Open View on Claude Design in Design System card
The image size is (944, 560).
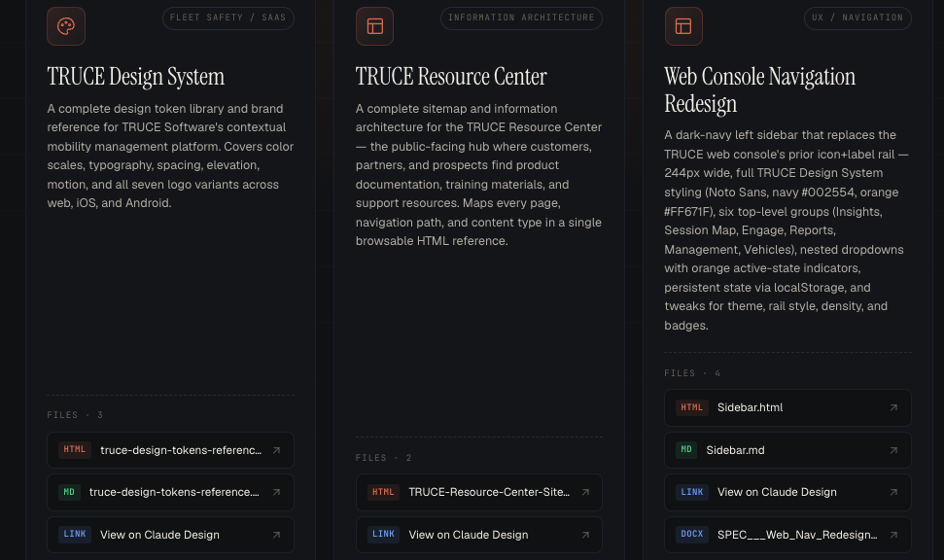pyautogui.click(x=170, y=535)
